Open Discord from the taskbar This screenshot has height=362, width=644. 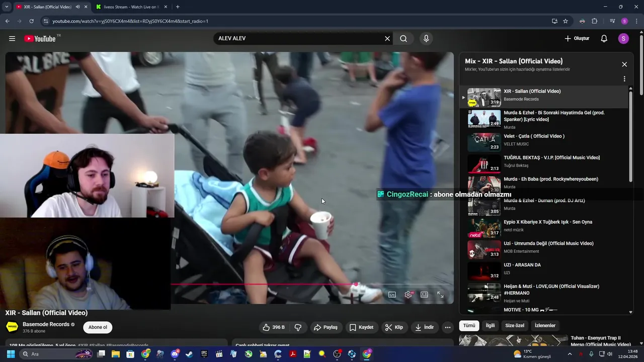[x=175, y=354]
